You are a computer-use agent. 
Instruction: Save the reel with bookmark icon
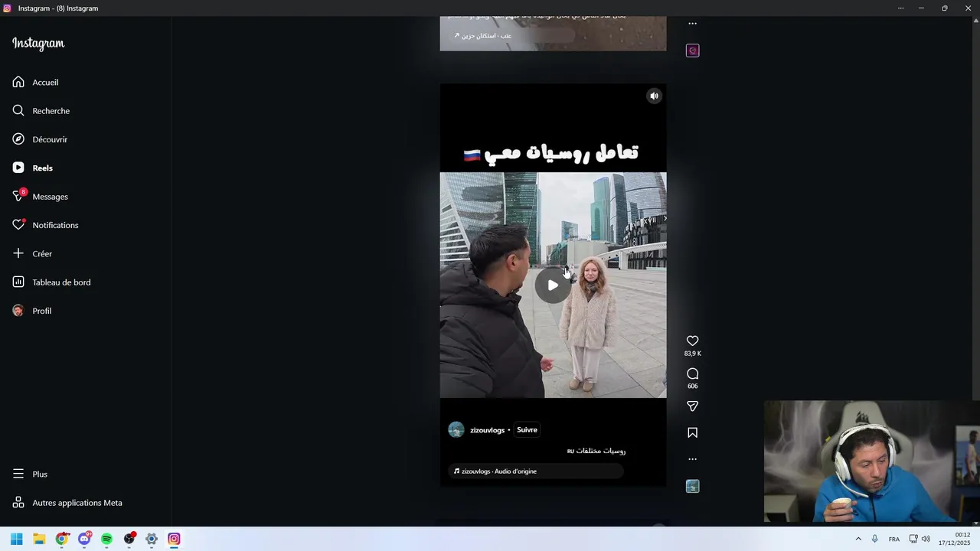[x=692, y=432]
